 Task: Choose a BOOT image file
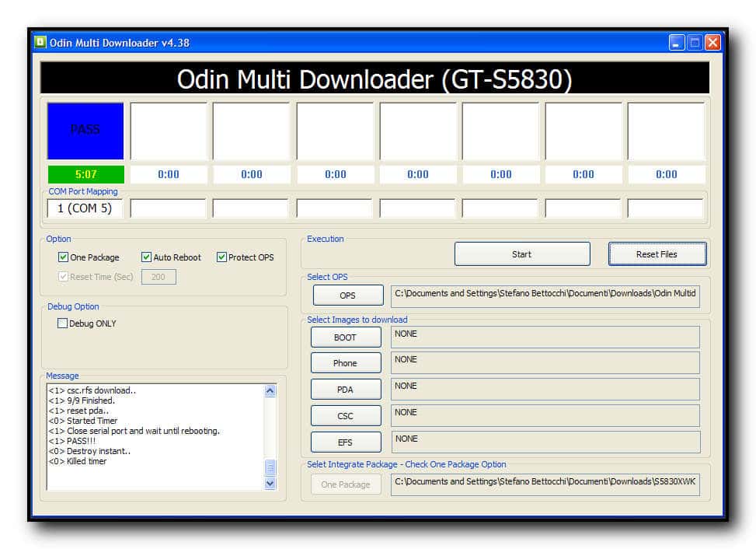coord(346,337)
